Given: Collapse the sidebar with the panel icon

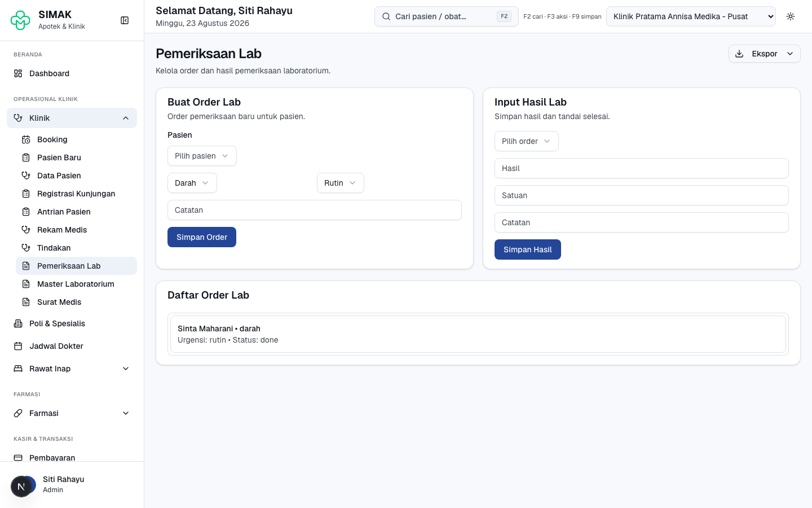Looking at the screenshot, I should pos(125,20).
